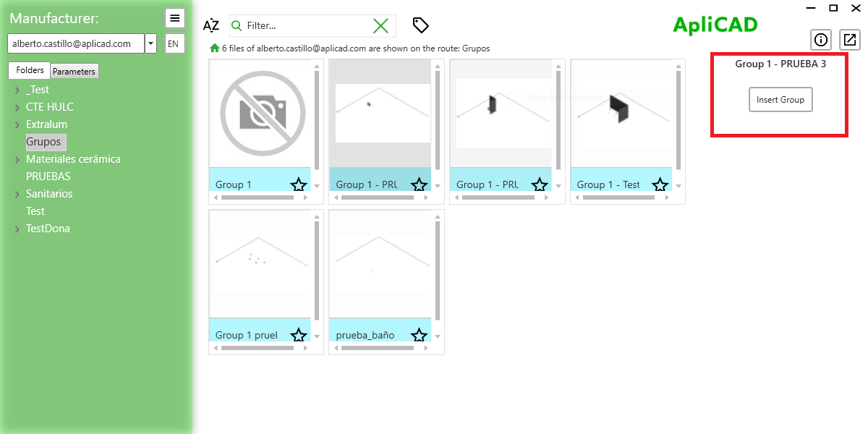Open the info icon near the AplICAD logo
This screenshot has height=434, width=868.
(821, 40)
